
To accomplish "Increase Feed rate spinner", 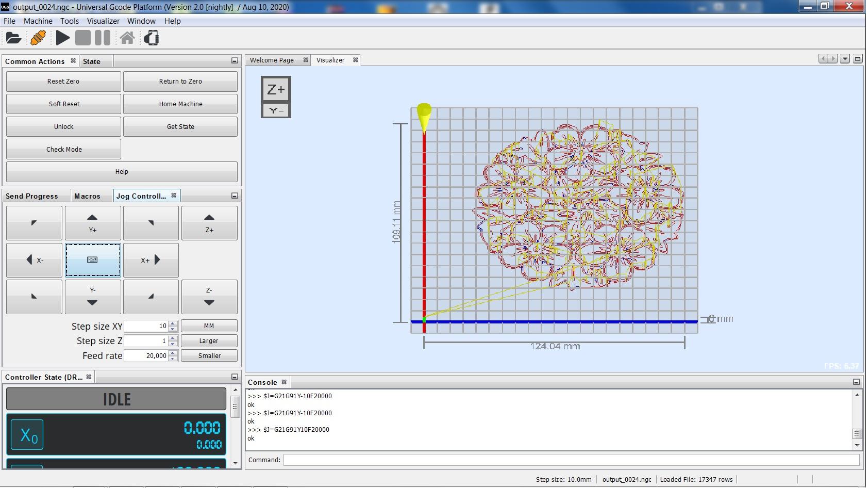I will coord(173,353).
